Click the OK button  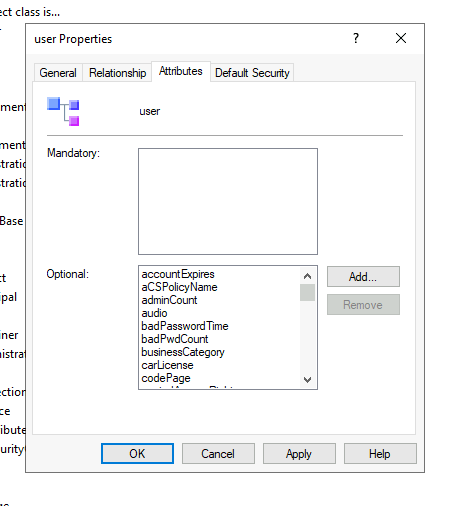pyautogui.click(x=137, y=454)
